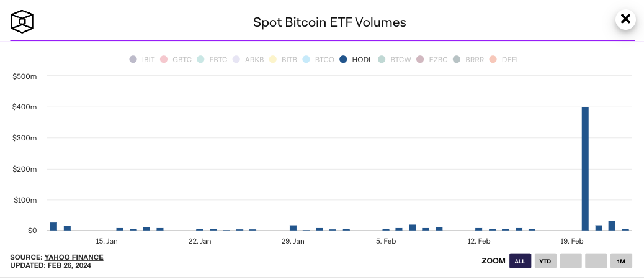Click the HODL dark blue legend dot
Viewport: 644px width, 279px height.
(343, 60)
